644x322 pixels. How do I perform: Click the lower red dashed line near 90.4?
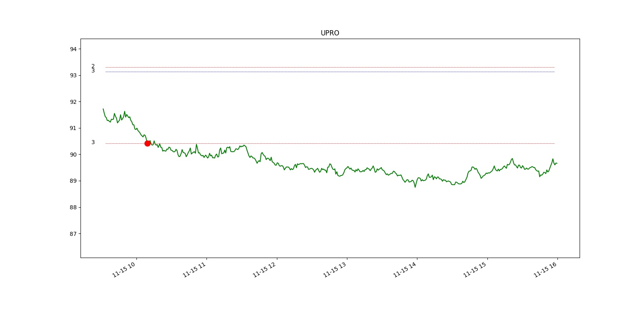(x=330, y=143)
